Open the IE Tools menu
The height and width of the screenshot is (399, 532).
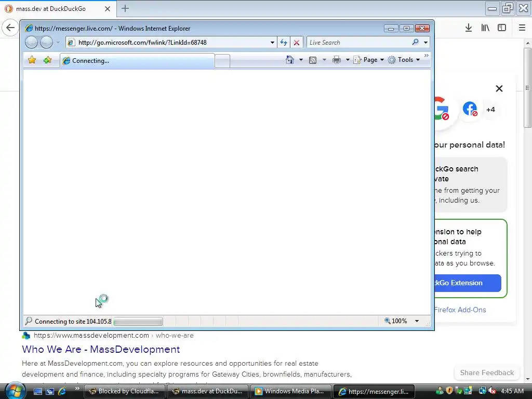404,60
